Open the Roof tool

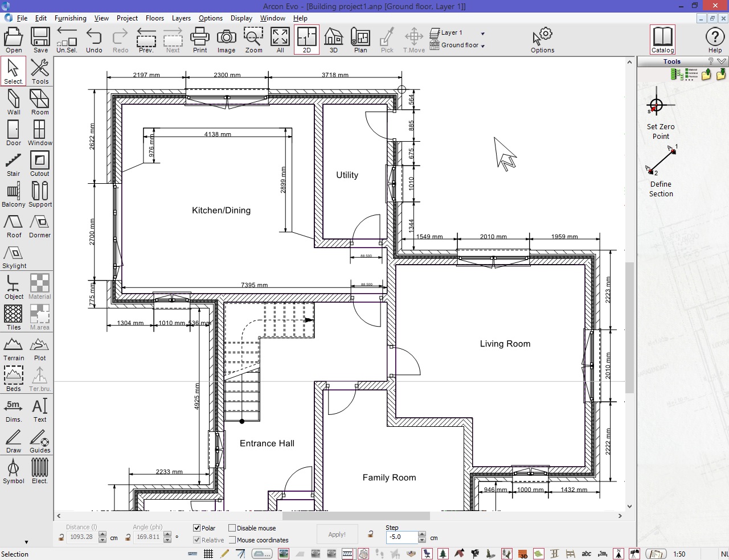tap(13, 223)
